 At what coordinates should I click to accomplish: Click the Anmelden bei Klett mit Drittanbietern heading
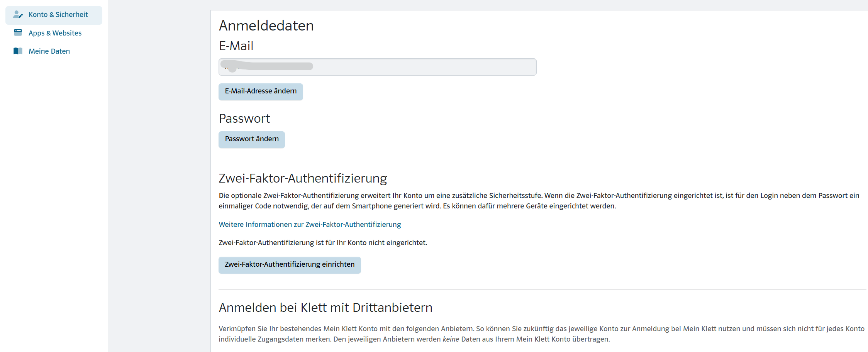click(325, 308)
